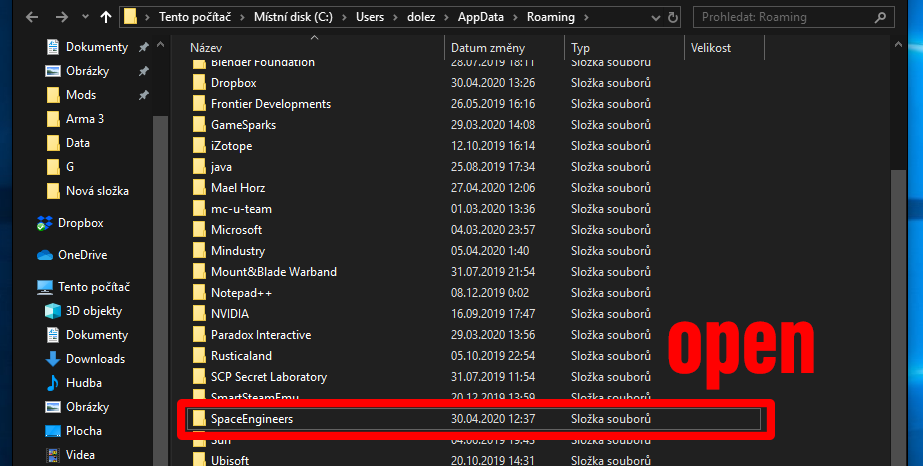Sort by Datum změny column
The width and height of the screenshot is (923, 466).
pos(487,48)
